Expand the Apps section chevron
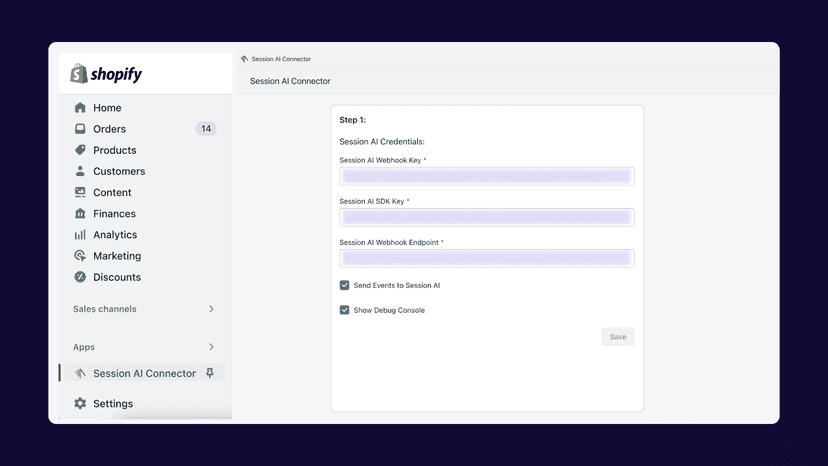The width and height of the screenshot is (828, 466). (x=211, y=347)
